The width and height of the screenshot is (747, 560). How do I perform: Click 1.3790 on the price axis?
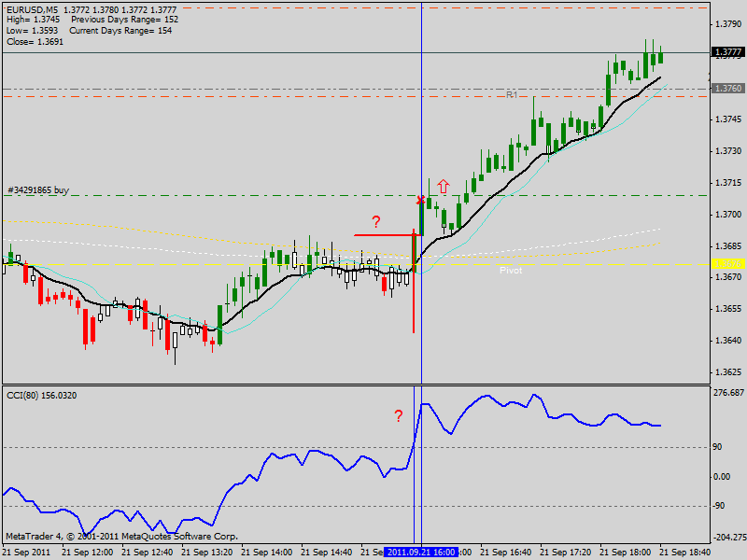click(729, 24)
